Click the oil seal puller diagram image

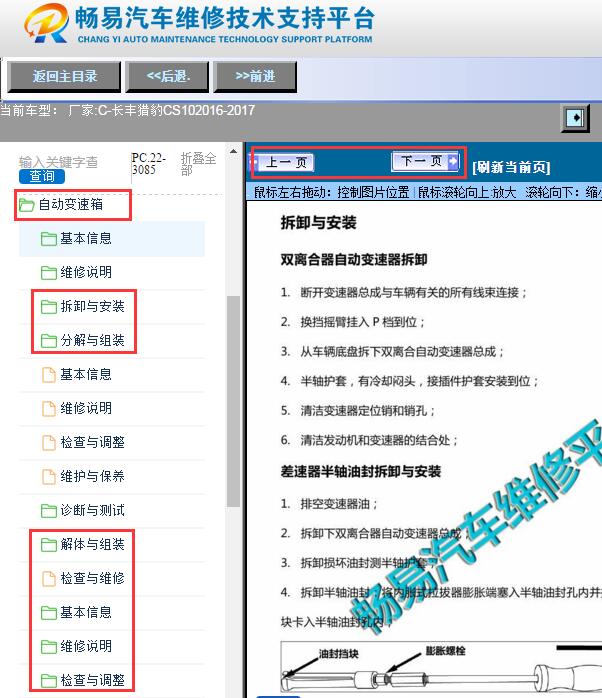tap(441, 667)
